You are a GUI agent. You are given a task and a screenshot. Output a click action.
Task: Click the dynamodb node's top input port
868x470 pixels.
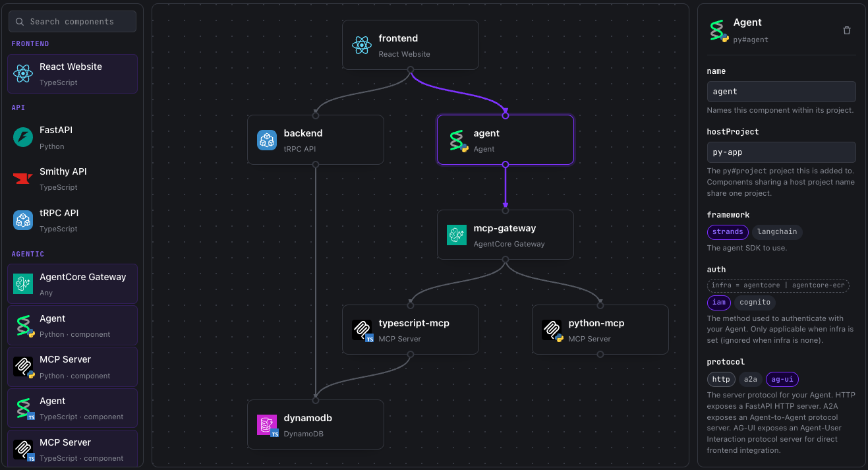coord(316,400)
